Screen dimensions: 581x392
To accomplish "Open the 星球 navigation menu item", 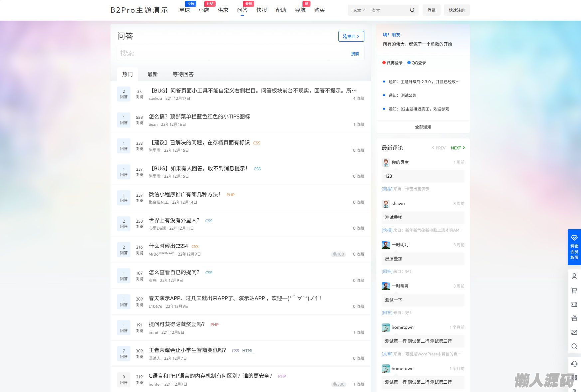I will coord(184,10).
